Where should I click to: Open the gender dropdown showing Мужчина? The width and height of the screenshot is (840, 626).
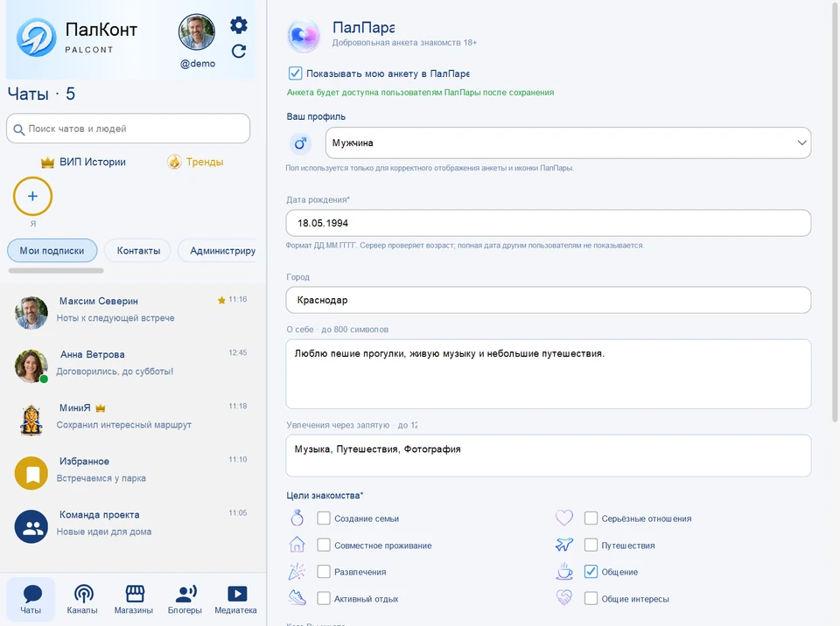tap(568, 143)
